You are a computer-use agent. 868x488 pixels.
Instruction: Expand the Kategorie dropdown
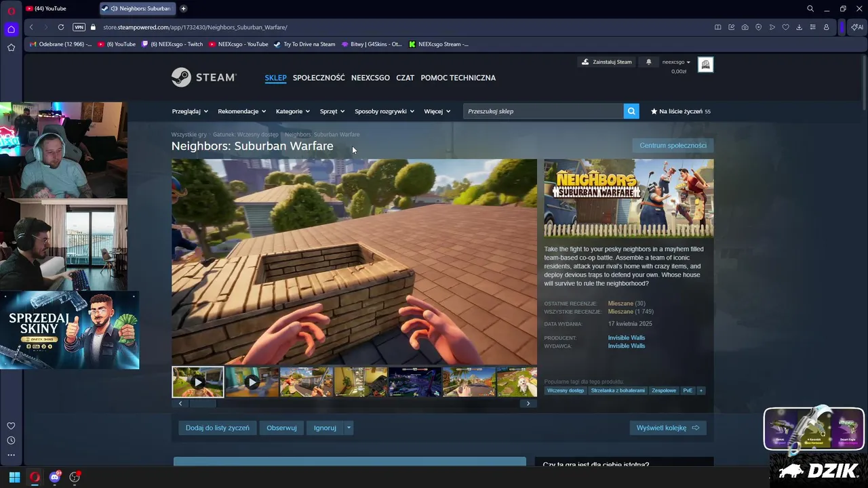293,111
